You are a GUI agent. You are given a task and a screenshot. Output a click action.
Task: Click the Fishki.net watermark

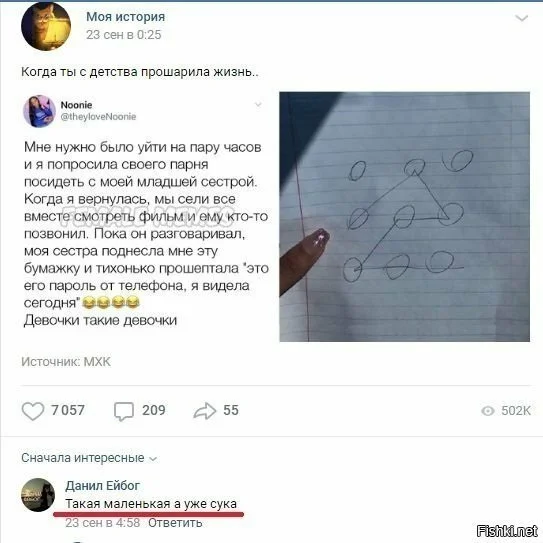507,531
